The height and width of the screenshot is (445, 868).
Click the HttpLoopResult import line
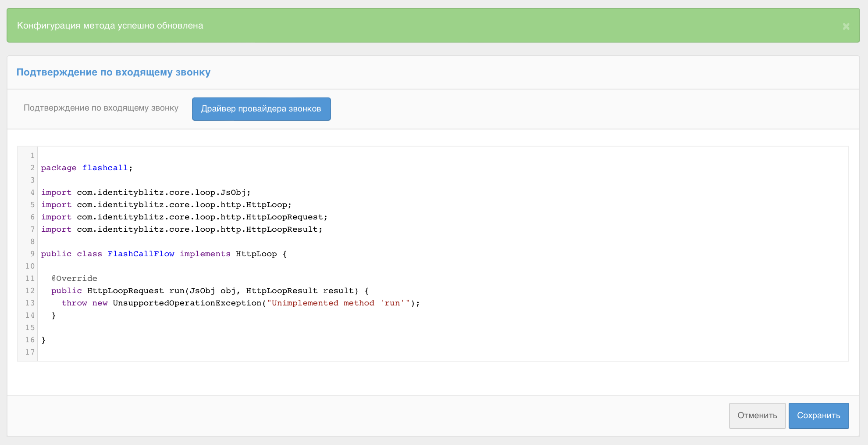coord(181,230)
